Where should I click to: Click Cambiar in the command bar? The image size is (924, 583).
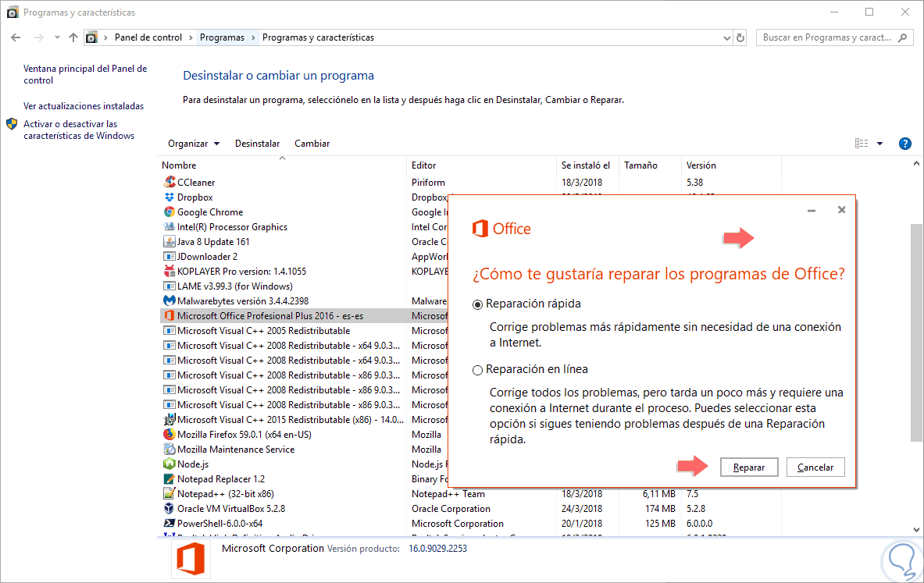pyautogui.click(x=312, y=144)
